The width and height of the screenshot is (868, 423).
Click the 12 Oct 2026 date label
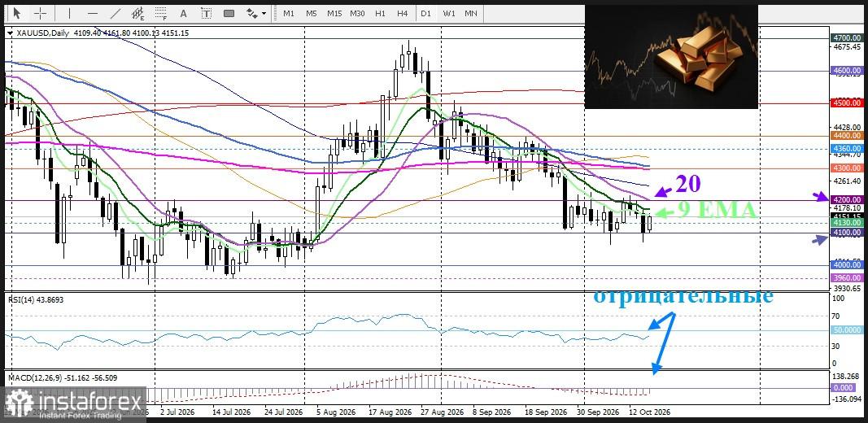pyautogui.click(x=649, y=412)
